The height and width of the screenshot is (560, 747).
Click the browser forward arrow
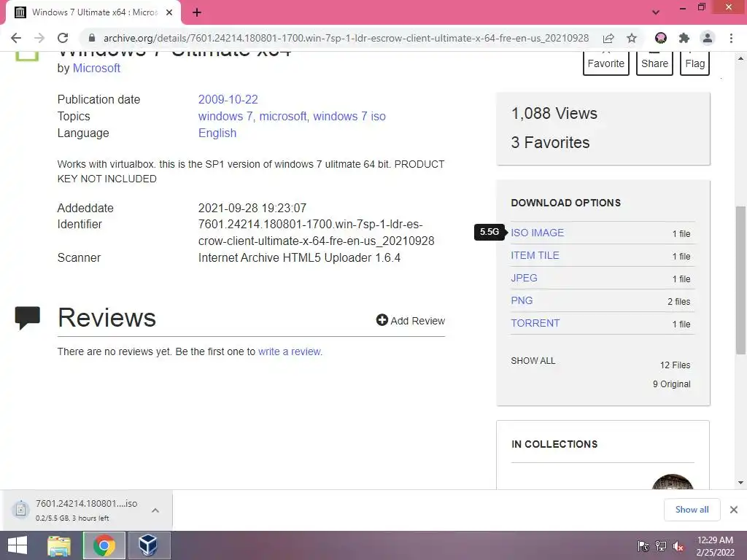click(39, 38)
